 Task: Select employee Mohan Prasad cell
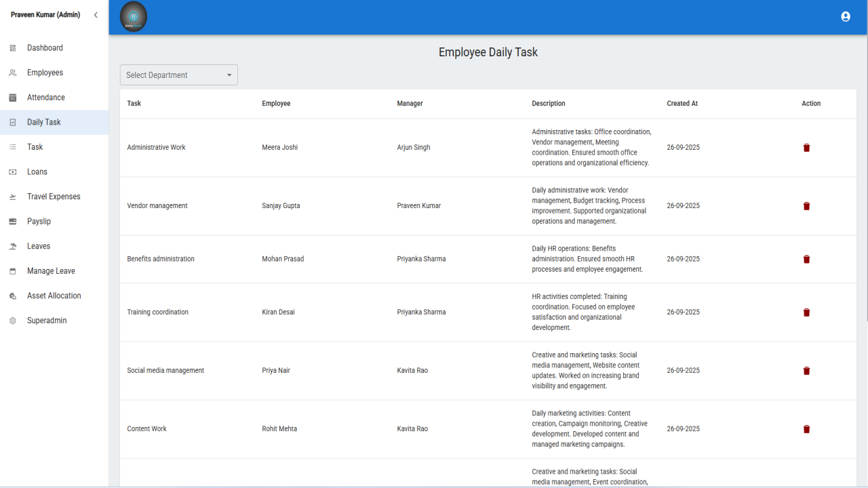click(x=283, y=259)
